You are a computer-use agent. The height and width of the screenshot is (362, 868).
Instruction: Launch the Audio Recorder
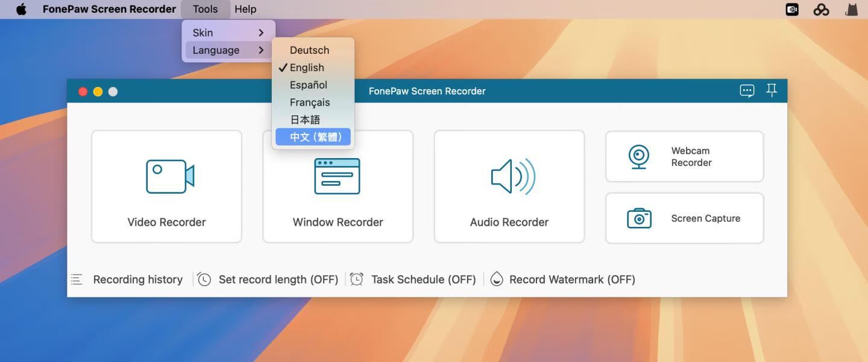click(509, 186)
